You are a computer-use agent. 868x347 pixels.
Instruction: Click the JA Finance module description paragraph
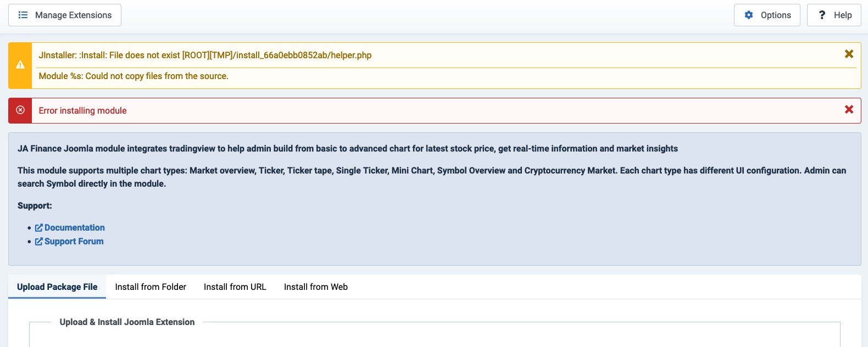347,149
